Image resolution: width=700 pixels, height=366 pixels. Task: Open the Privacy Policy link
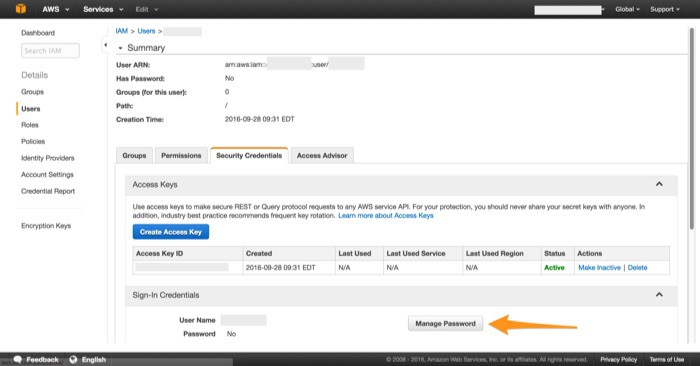point(618,359)
